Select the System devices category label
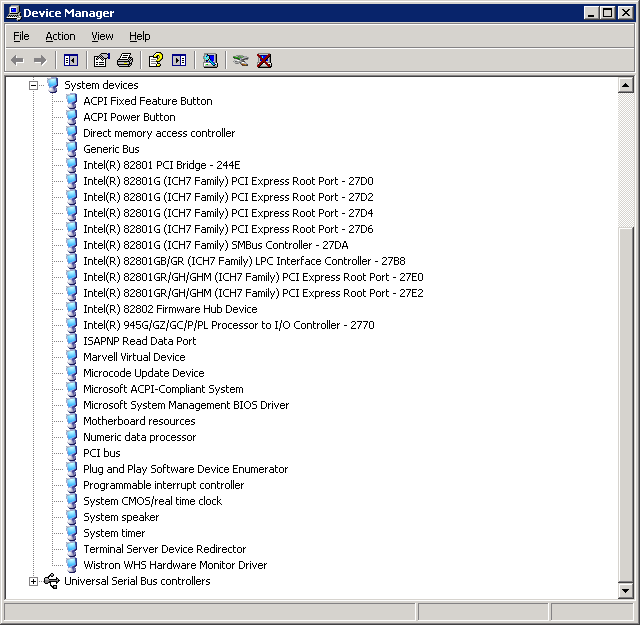 [101, 85]
